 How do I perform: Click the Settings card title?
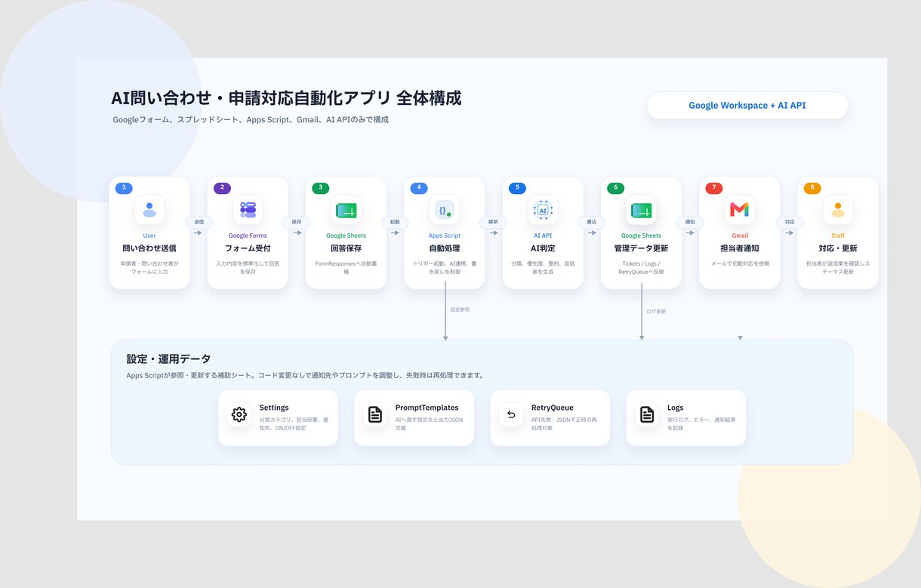click(274, 408)
